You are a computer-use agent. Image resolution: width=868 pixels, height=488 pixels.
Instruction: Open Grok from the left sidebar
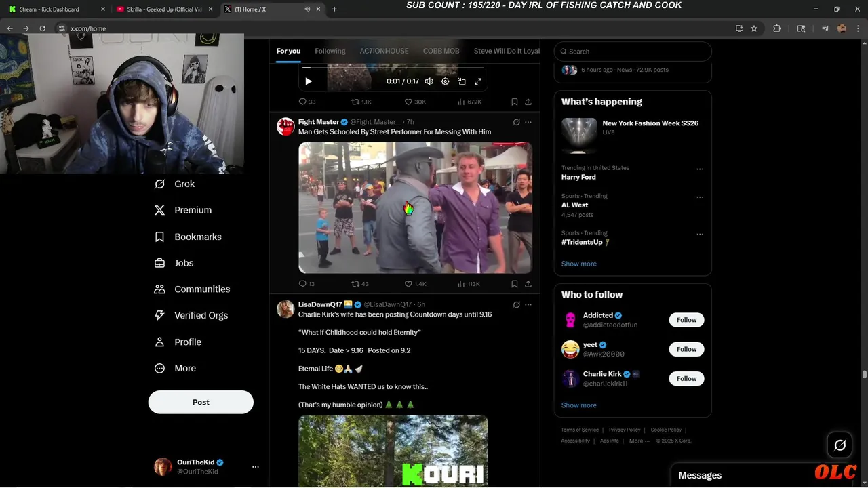coord(174,184)
